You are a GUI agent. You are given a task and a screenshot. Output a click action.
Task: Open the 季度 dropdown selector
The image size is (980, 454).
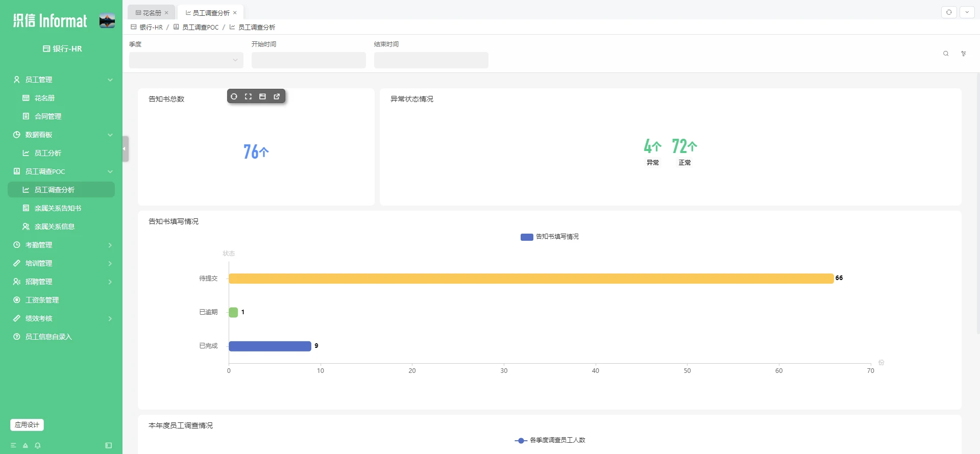tap(186, 60)
